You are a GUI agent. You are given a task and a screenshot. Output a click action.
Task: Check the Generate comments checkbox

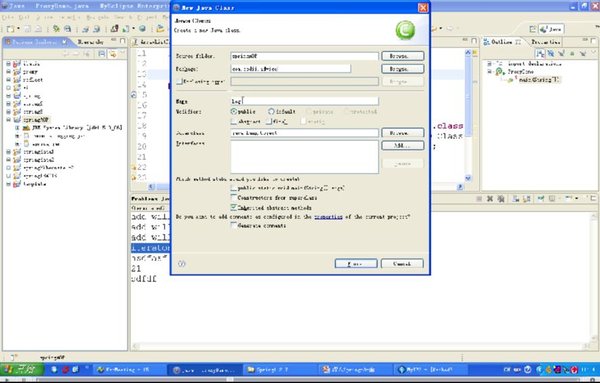(234, 225)
